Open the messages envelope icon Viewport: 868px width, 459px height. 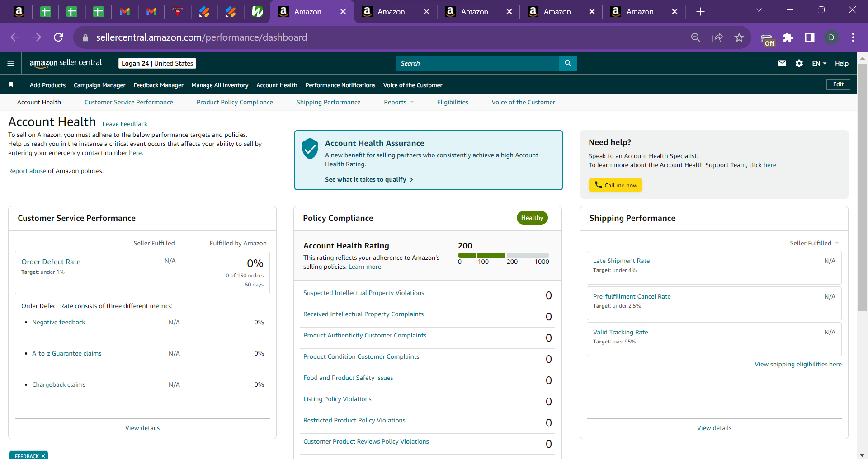782,63
